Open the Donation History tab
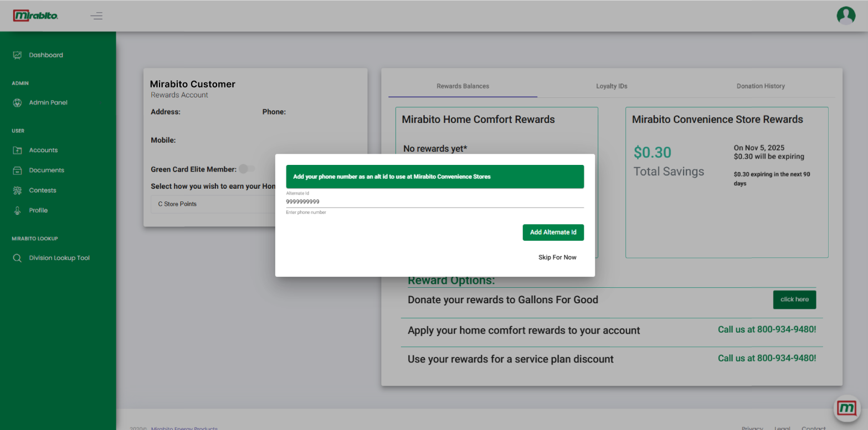Screen dimensions: 868x430 tap(760, 86)
